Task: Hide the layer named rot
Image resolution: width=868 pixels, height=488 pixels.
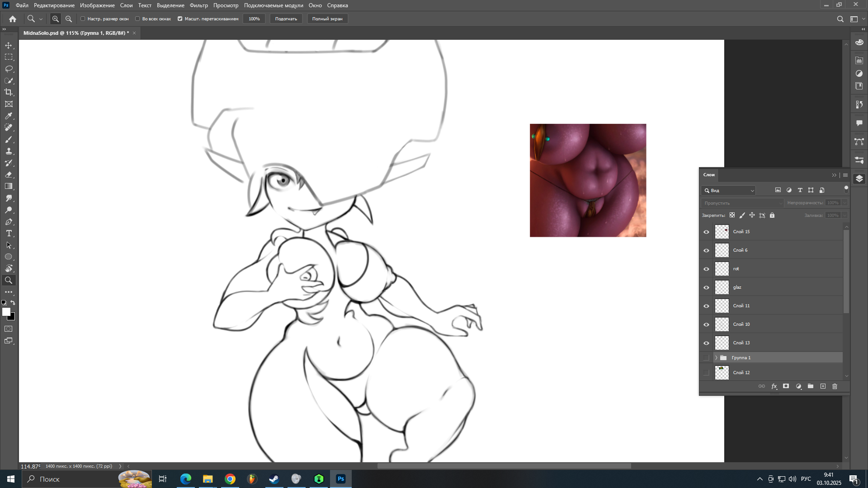Action: [x=706, y=269]
